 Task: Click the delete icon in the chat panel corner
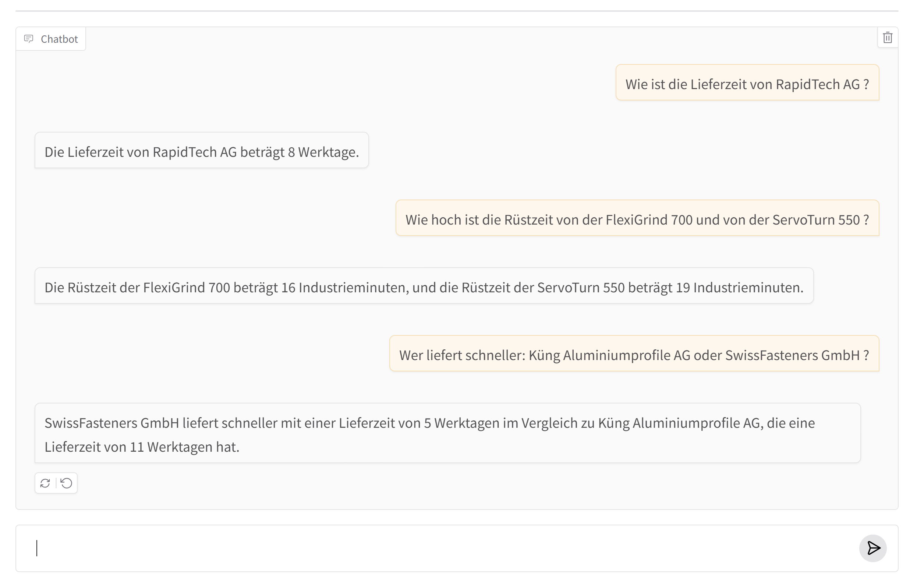888,37
